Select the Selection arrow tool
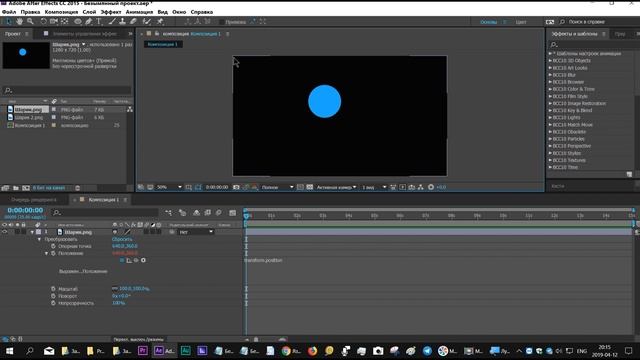640x360 pixels. (9, 21)
